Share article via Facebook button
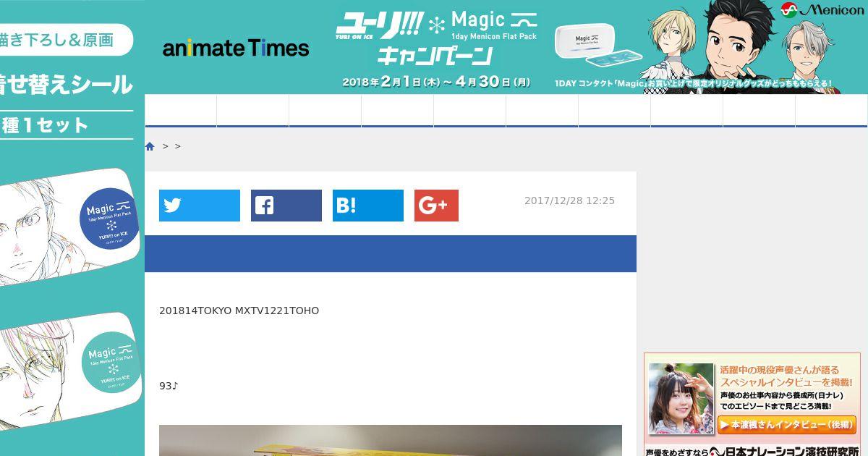 (286, 206)
